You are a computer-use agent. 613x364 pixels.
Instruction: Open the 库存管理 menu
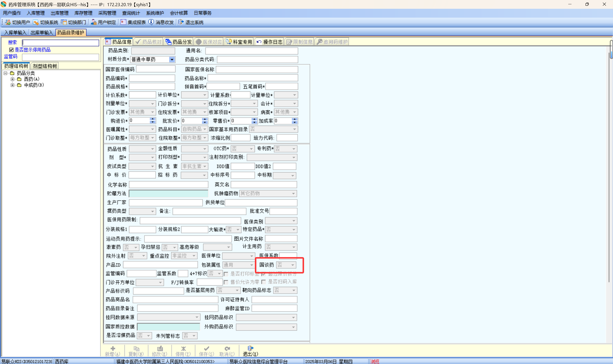(x=83, y=13)
